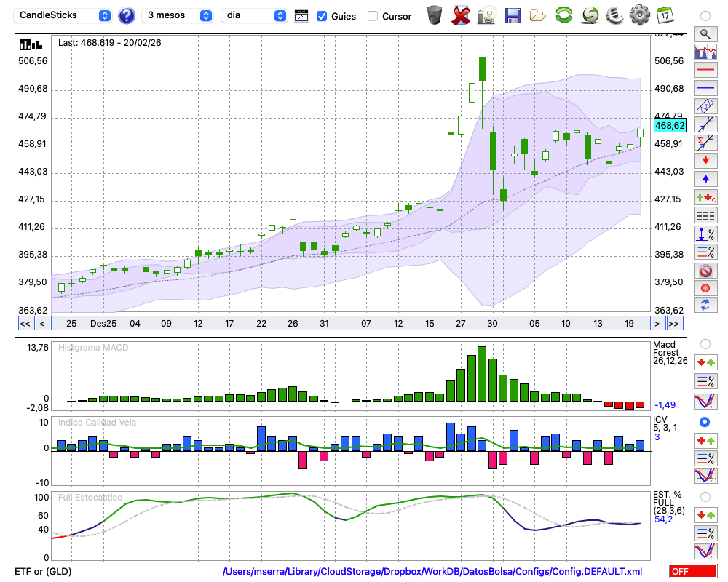
Task: Click the magnifying glass zoom tool
Action: click(x=705, y=33)
